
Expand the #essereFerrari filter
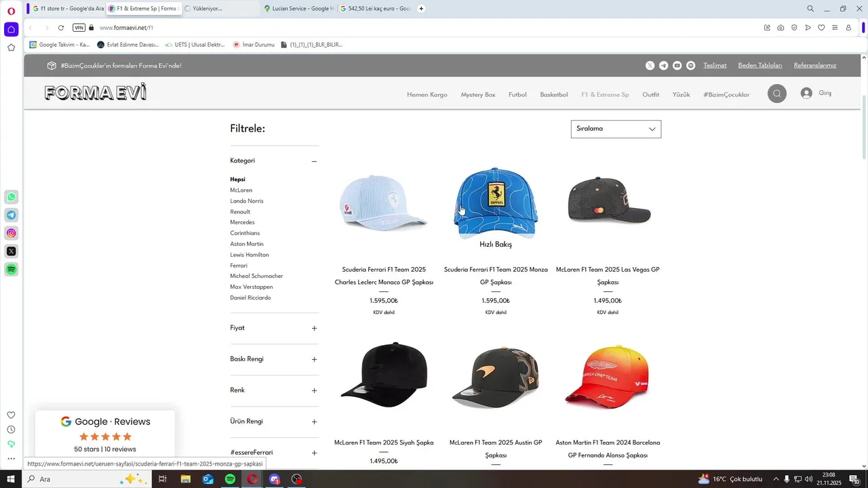click(x=314, y=453)
